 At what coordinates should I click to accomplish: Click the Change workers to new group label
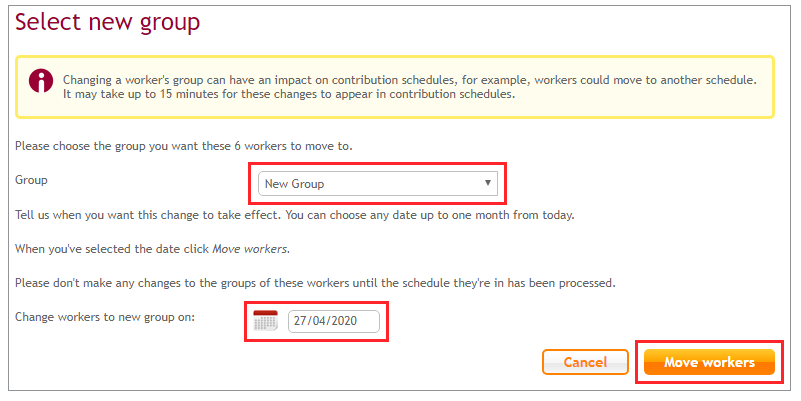[x=105, y=317]
